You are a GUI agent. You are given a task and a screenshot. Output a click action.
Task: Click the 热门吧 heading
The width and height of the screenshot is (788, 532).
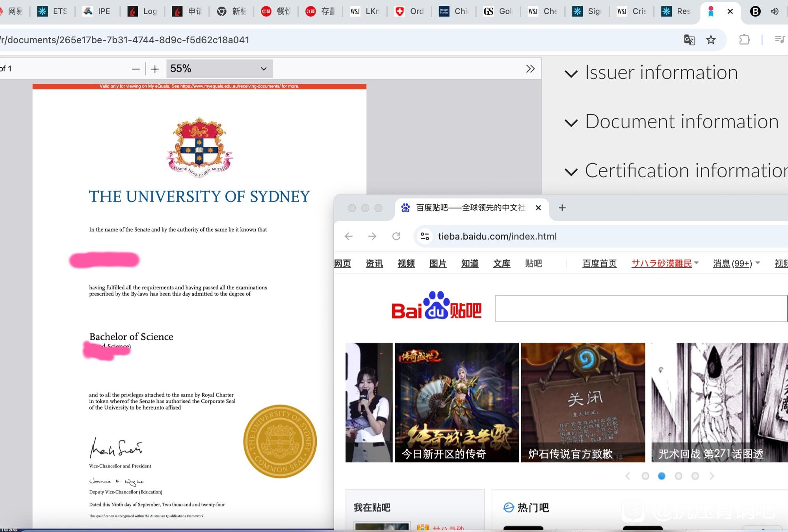(533, 508)
